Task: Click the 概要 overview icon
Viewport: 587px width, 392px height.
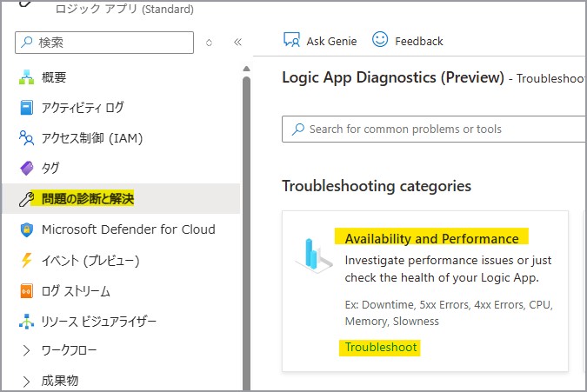Action: (26, 77)
